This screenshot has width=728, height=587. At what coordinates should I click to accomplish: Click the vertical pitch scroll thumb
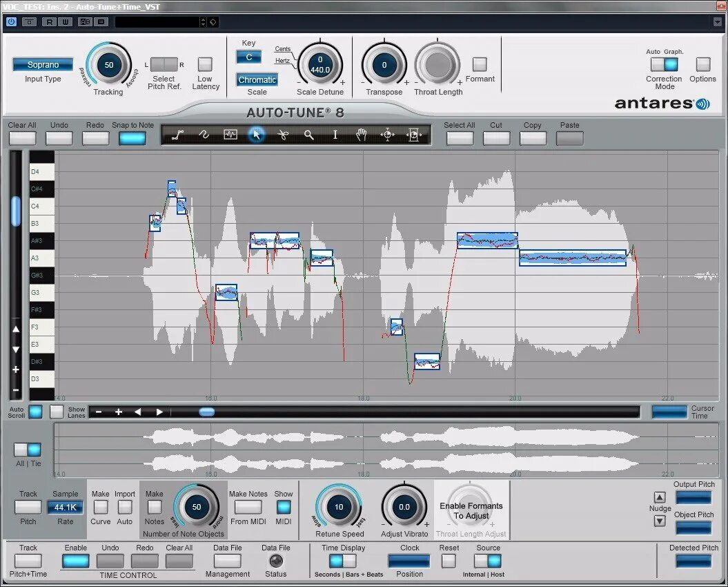click(x=16, y=211)
